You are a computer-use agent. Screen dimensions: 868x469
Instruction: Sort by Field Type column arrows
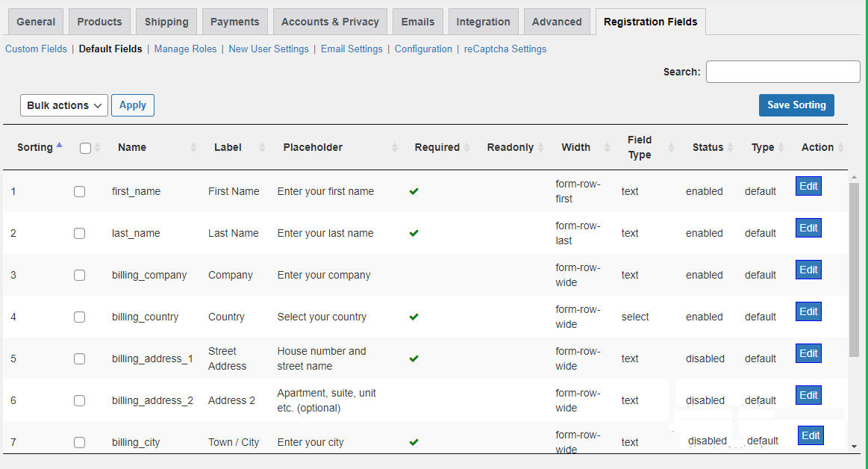pos(671,148)
